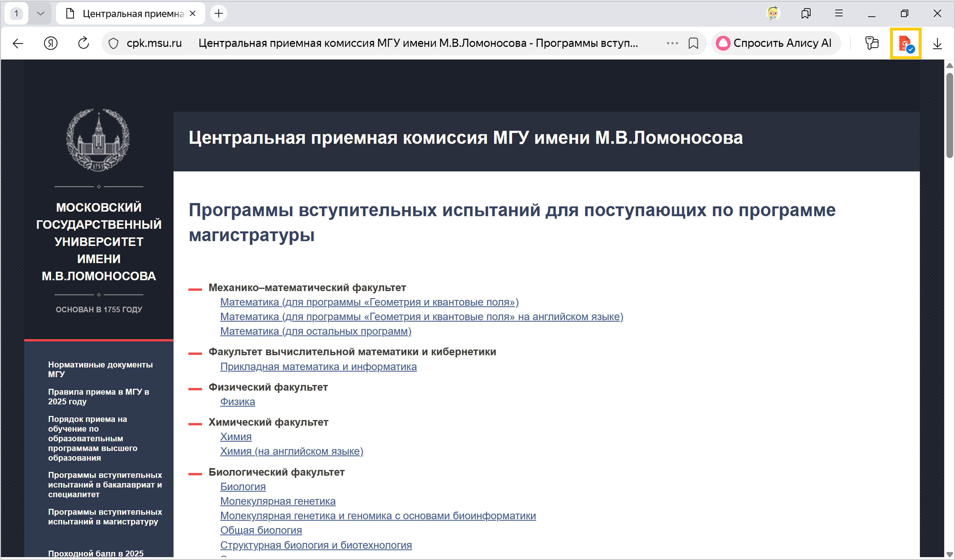Open the translate/chat toolbar icon

coord(872,44)
